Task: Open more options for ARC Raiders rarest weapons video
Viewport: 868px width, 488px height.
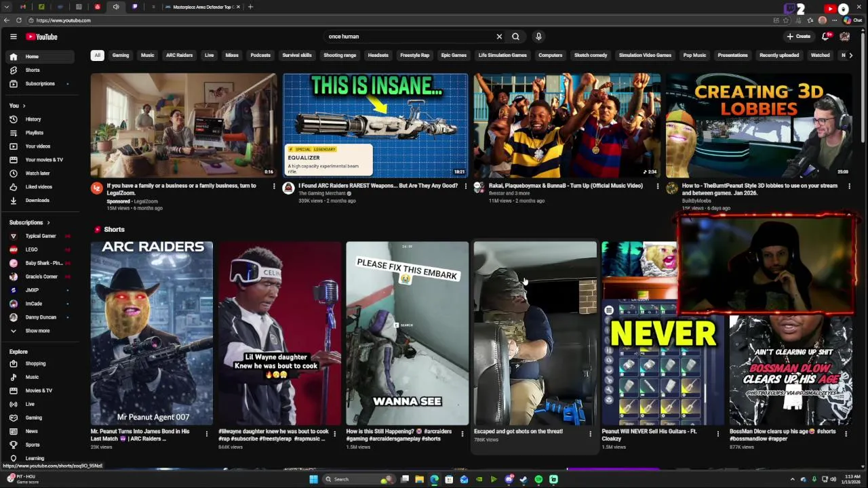Action: (466, 186)
